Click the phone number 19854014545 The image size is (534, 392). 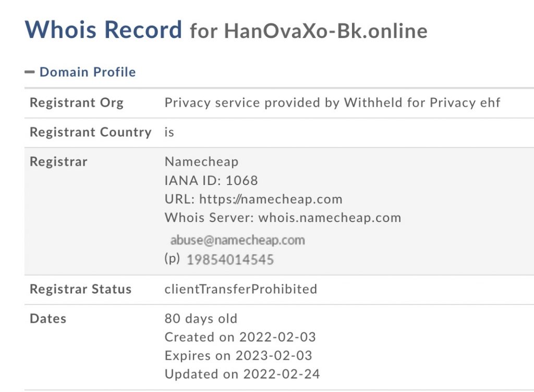[x=230, y=260]
